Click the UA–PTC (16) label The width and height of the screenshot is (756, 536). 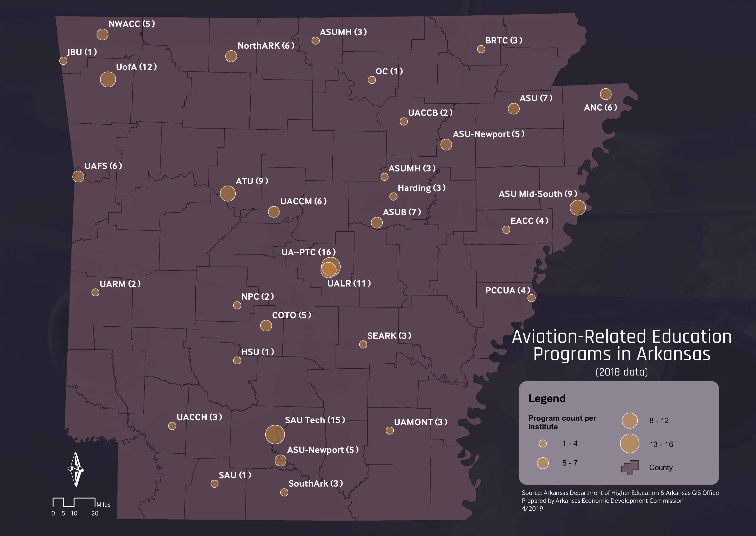point(308,252)
